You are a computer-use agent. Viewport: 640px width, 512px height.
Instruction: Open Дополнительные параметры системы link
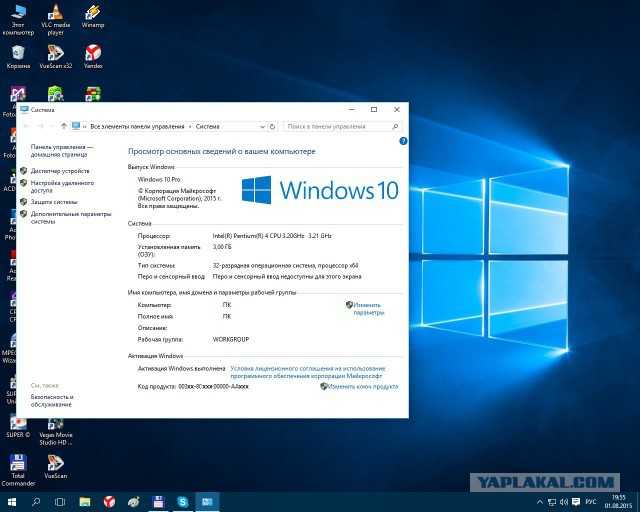[x=71, y=218]
